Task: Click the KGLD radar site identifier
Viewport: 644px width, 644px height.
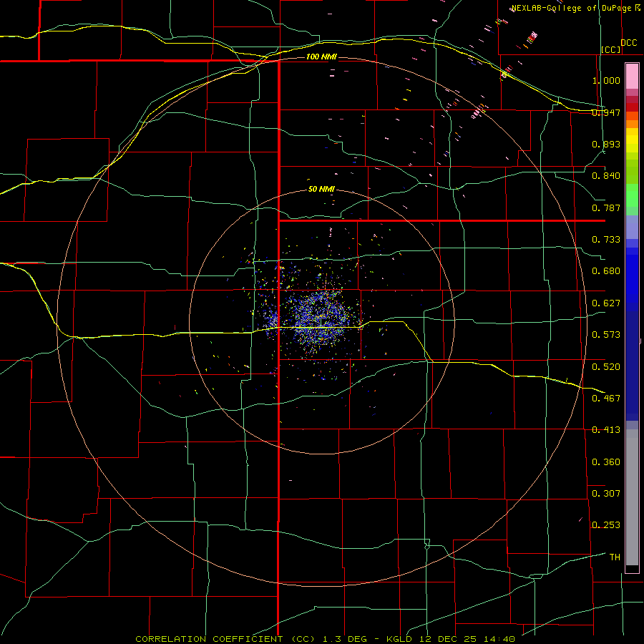Action: point(401,639)
